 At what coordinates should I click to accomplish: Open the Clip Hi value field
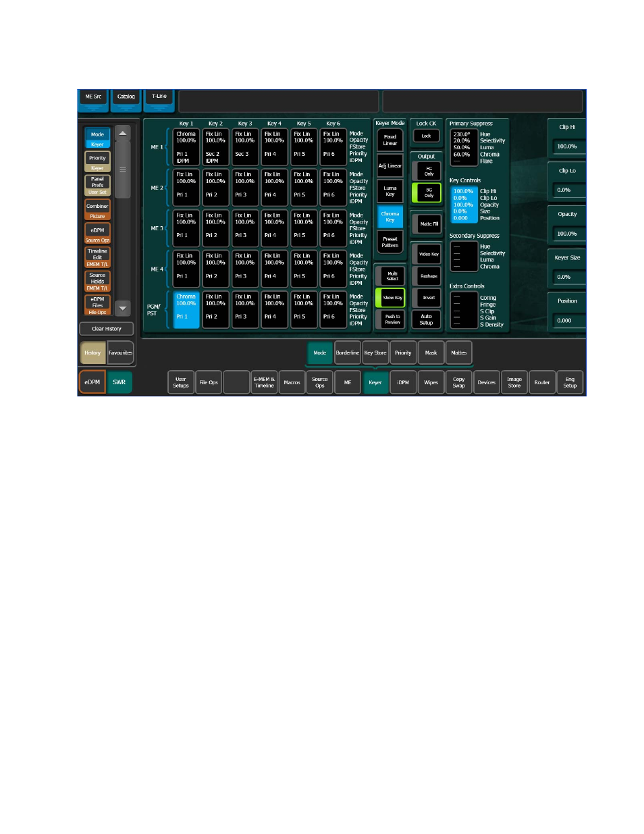(x=567, y=147)
